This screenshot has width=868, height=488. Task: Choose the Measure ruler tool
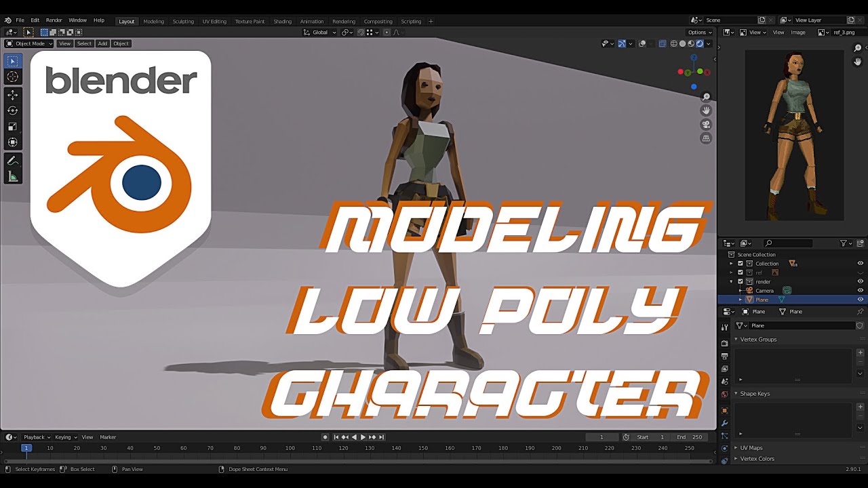point(12,177)
